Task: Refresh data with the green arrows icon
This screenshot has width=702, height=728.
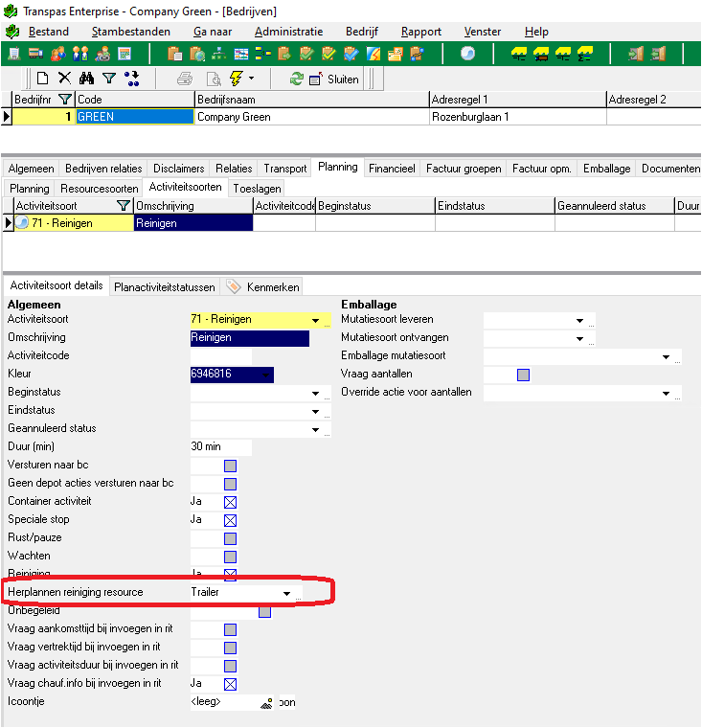Action: click(x=296, y=79)
